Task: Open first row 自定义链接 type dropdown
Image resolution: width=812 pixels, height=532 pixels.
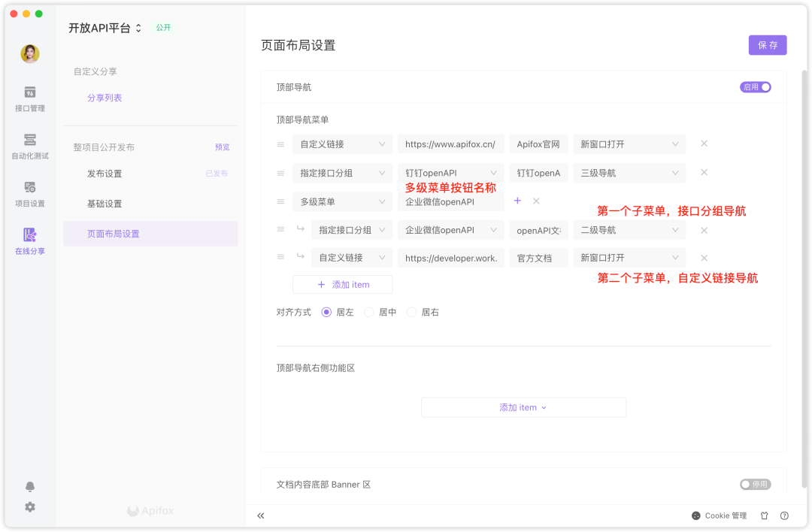Action: (342, 144)
